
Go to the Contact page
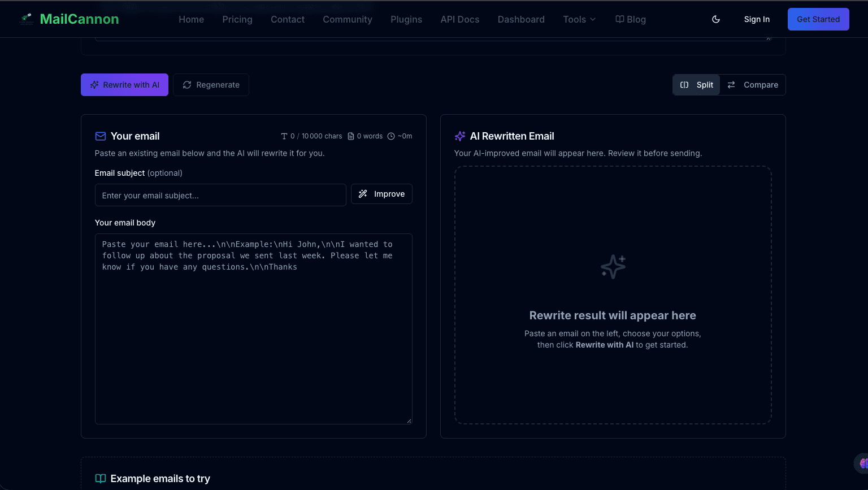288,19
